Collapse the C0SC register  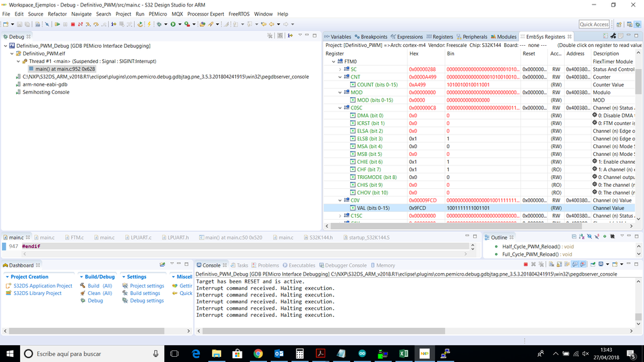click(340, 108)
